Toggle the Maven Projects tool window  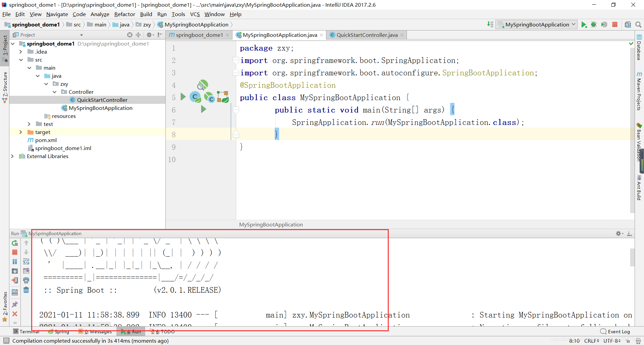[x=639, y=91]
